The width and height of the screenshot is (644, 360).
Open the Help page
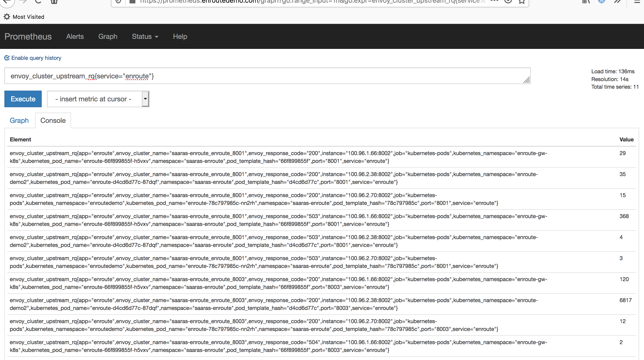tap(180, 37)
